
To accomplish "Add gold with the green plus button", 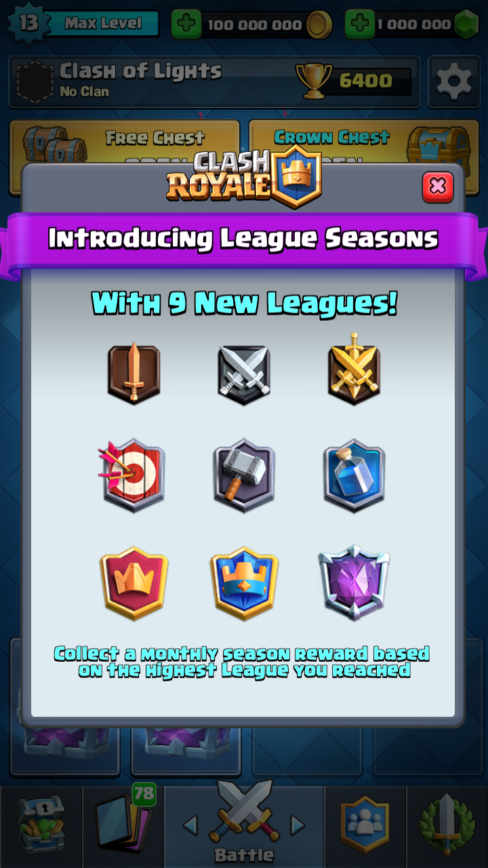I will (x=186, y=25).
